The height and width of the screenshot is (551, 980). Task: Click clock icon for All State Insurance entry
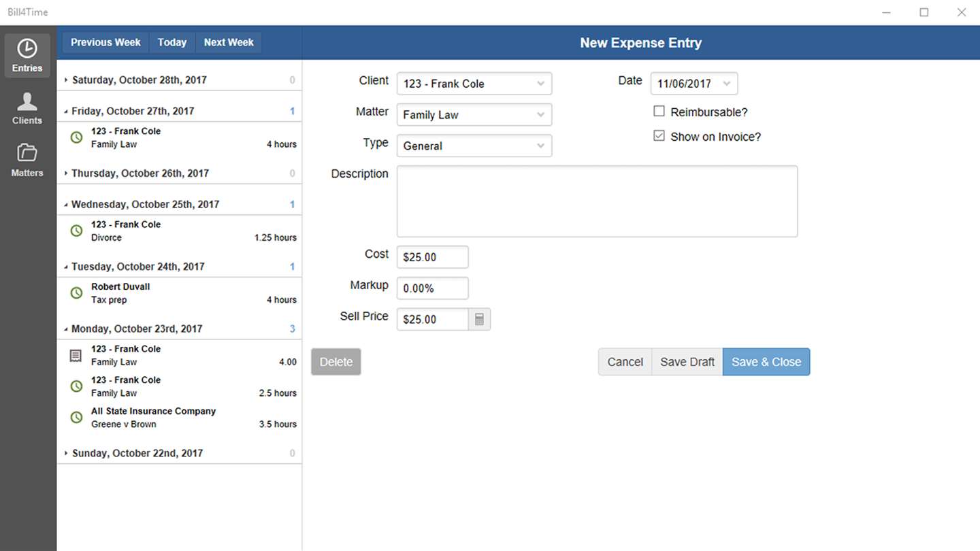[x=77, y=418]
